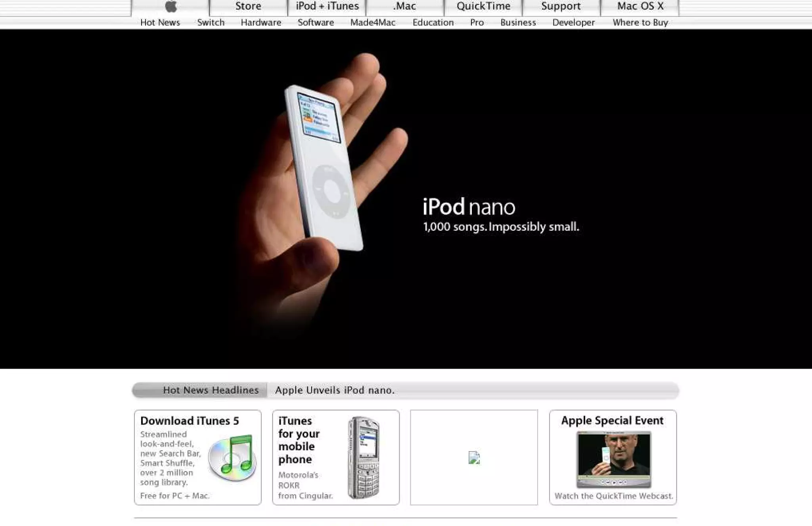Image resolution: width=812 pixels, height=526 pixels.
Task: Click the QuickTime player controls under thumbnail
Action: pos(613,482)
